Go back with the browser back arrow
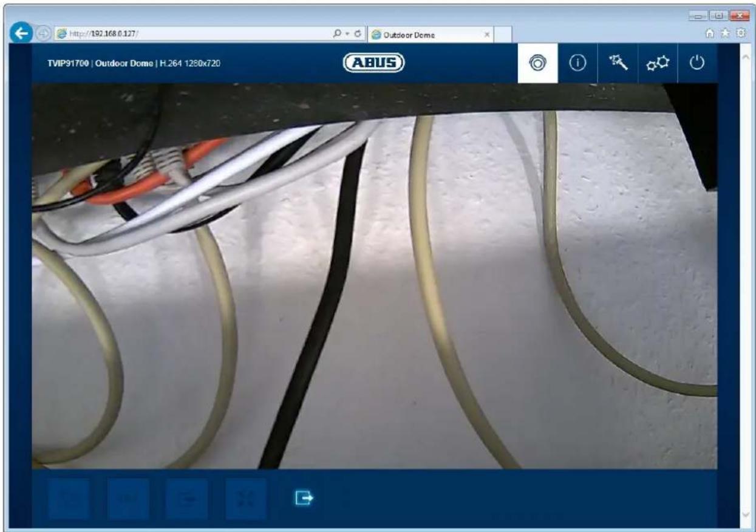The height and width of the screenshot is (532, 756). click(21, 34)
